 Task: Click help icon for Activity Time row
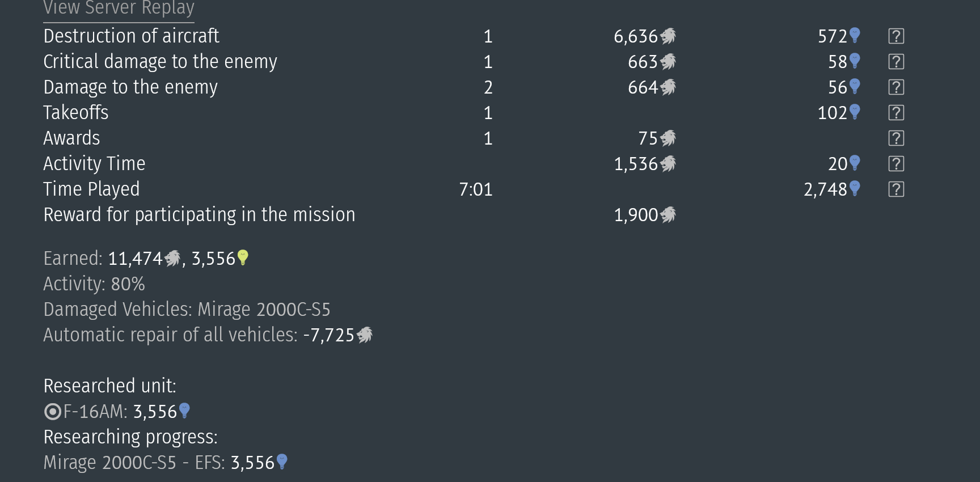[x=896, y=164]
